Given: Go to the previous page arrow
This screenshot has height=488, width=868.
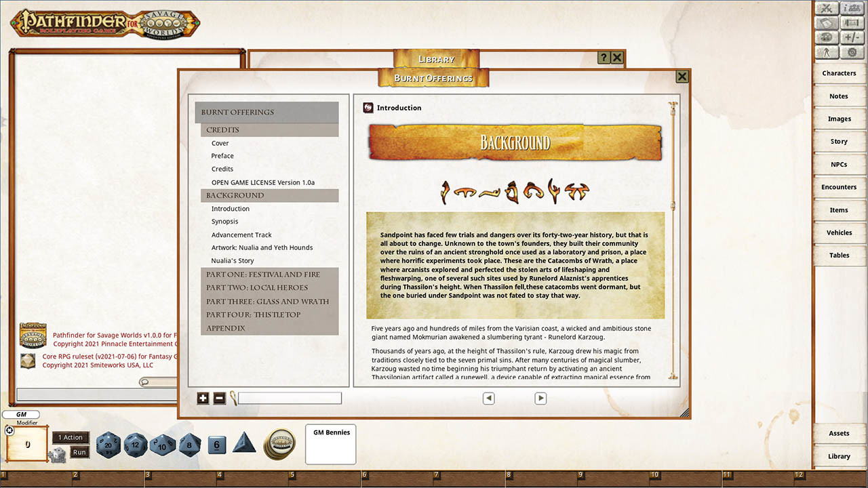Looking at the screenshot, I should (x=489, y=399).
